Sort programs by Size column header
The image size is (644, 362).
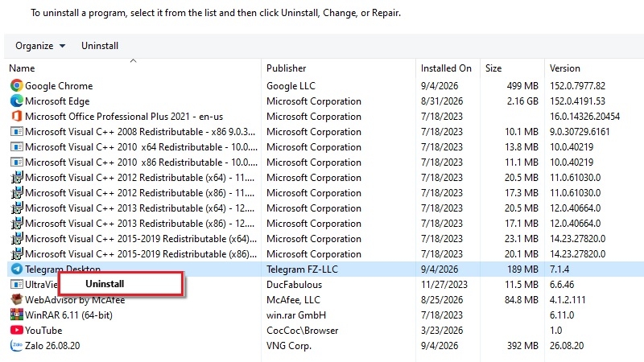493,68
